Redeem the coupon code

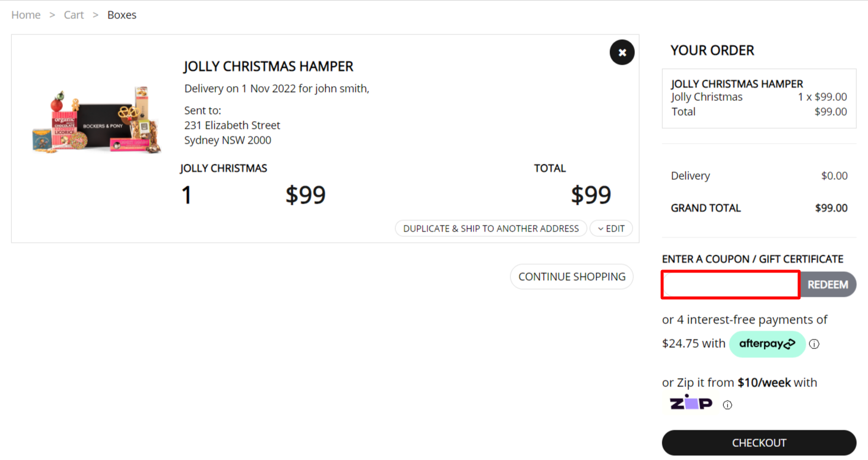pos(828,285)
